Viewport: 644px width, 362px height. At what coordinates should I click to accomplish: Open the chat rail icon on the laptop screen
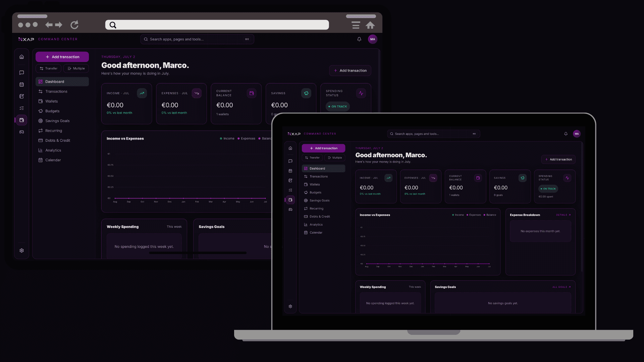290,161
